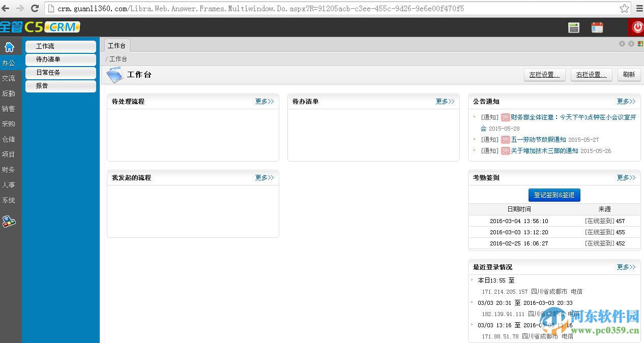This screenshot has width=644, height=343.
Task: Click the 登记签到&签退 button
Action: [554, 195]
